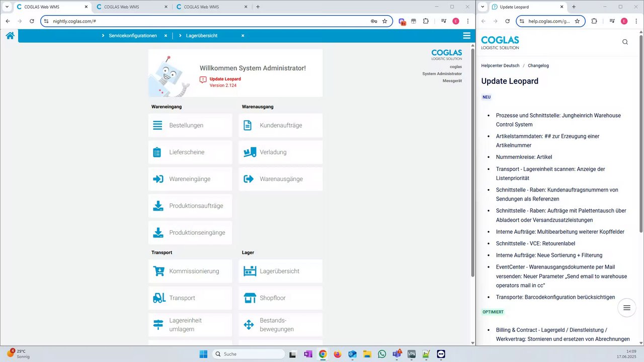Image resolution: width=644 pixels, height=362 pixels.
Task: Select the Update Leopard browser tab
Action: (528, 7)
